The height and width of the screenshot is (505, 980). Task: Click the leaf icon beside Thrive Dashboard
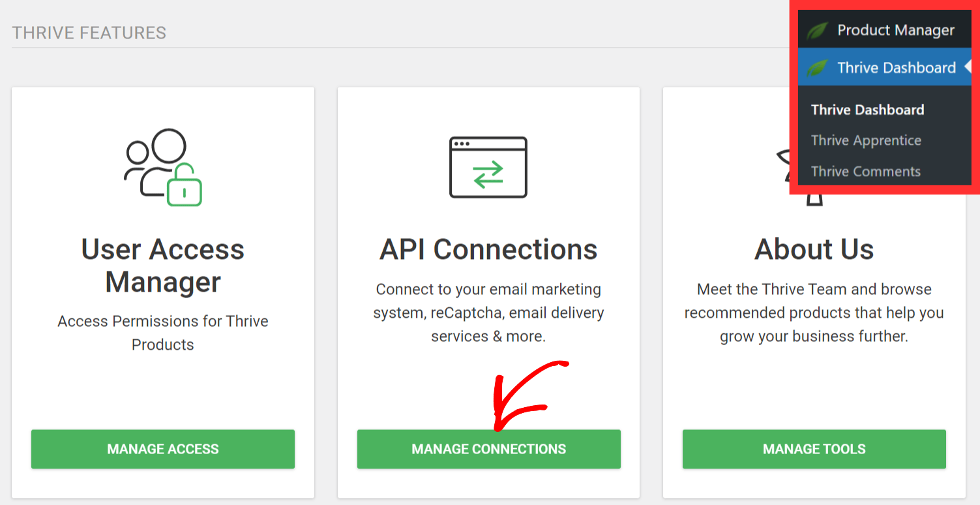(817, 68)
